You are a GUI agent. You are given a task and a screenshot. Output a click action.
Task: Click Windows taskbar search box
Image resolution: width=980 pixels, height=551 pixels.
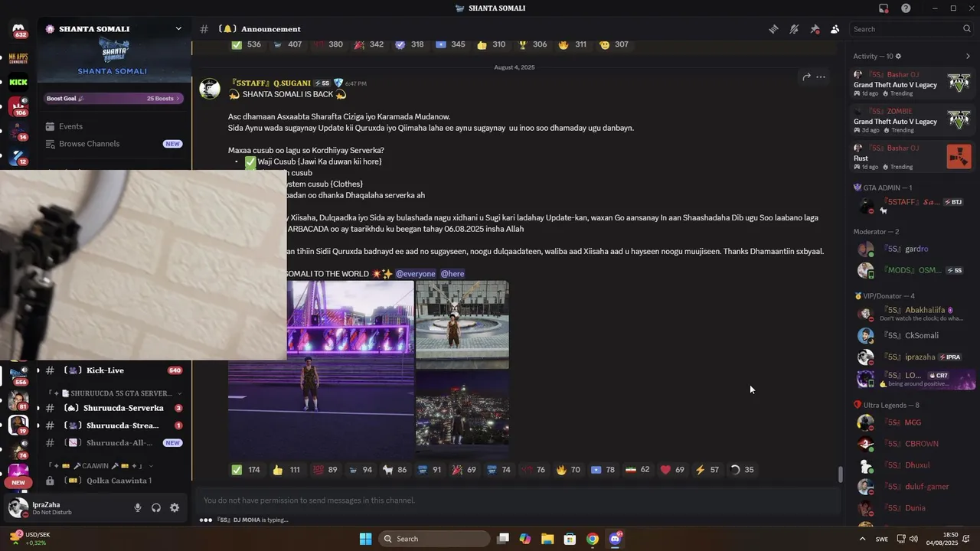point(435,539)
